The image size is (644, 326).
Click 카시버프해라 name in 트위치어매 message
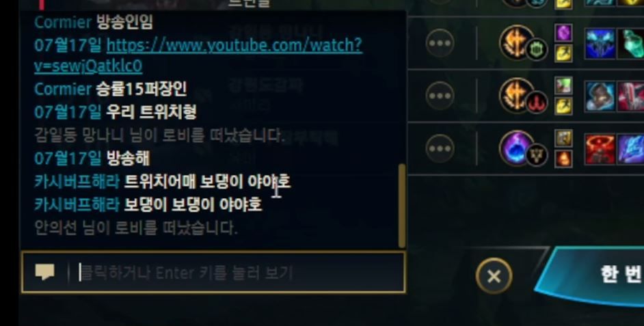(77, 181)
